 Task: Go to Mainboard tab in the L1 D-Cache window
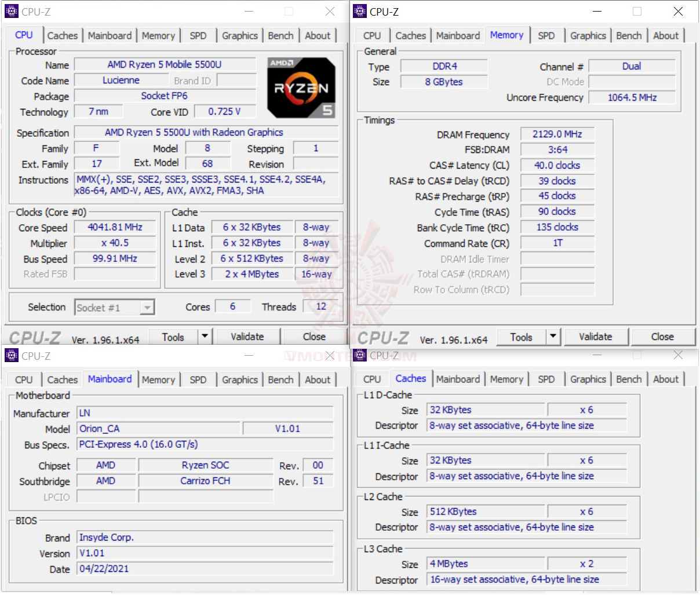pyautogui.click(x=458, y=379)
